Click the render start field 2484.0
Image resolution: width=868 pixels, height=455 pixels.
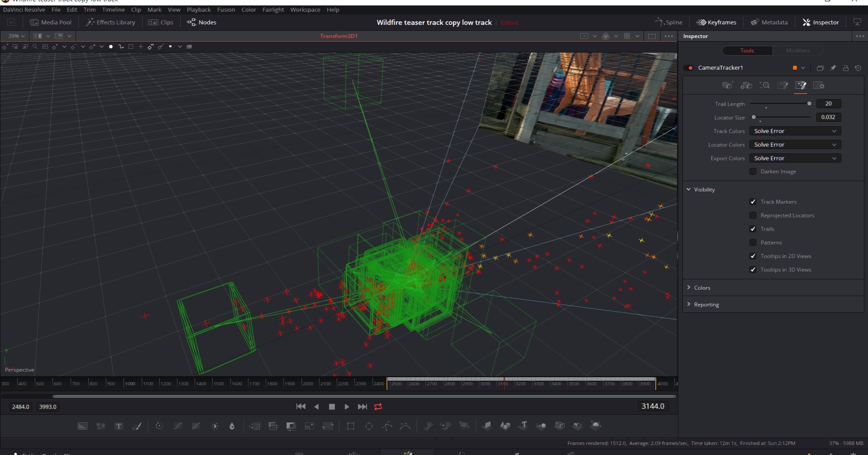[21, 407]
